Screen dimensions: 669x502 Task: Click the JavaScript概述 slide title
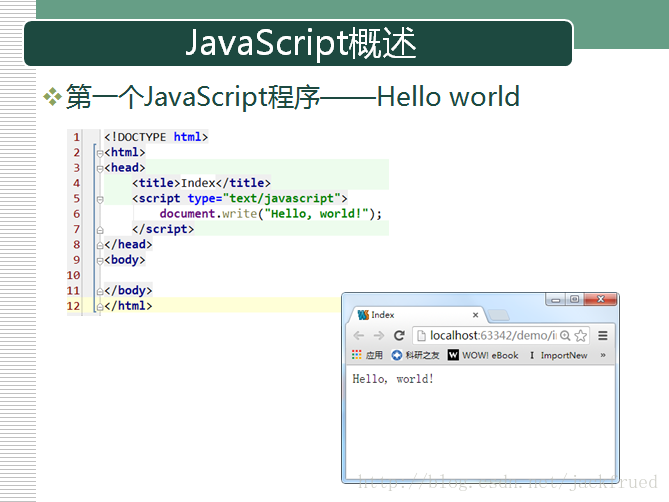(x=301, y=43)
